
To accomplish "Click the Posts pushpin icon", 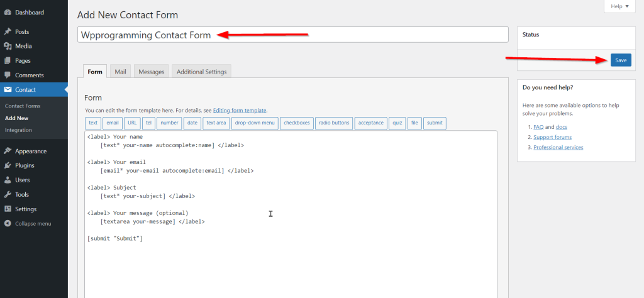I will click(8, 31).
